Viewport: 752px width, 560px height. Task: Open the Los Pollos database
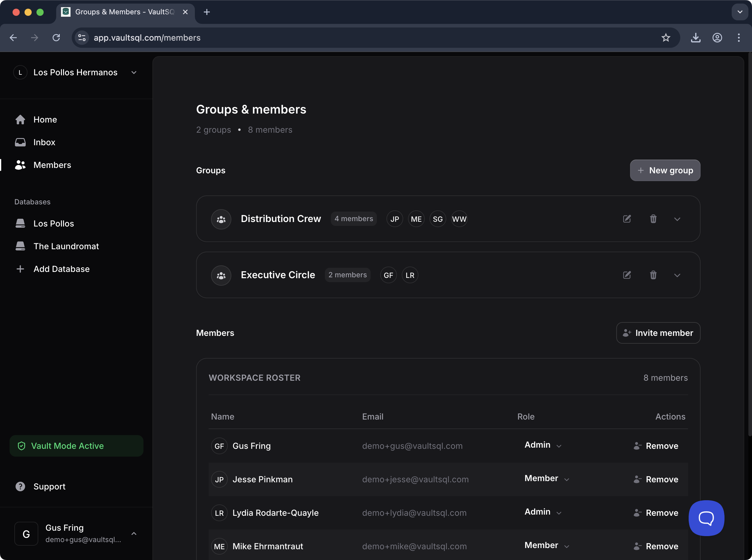click(54, 224)
